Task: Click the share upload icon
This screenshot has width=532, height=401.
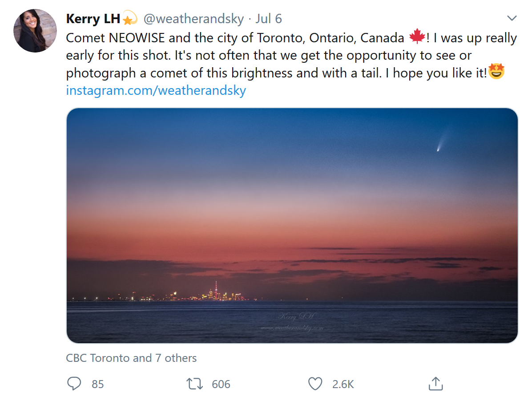Action: click(x=435, y=384)
